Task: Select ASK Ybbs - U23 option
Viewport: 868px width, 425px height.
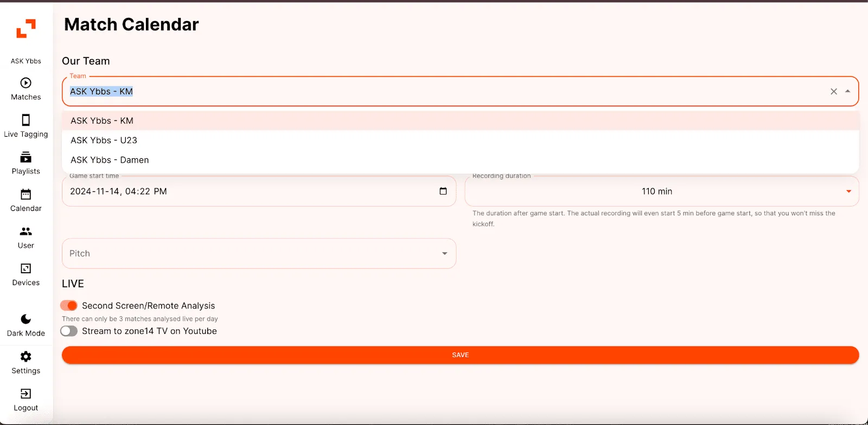Action: click(460, 140)
